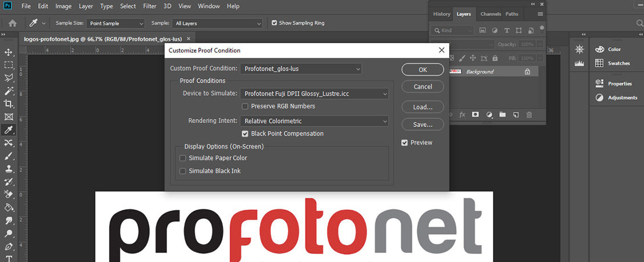Uncheck Black Point Compensation
644x262 pixels.
coord(245,134)
